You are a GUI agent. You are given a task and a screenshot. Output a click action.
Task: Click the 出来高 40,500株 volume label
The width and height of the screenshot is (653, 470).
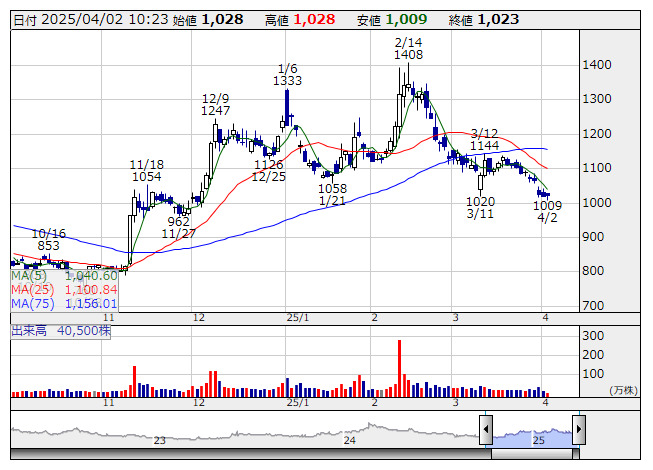coord(61,331)
